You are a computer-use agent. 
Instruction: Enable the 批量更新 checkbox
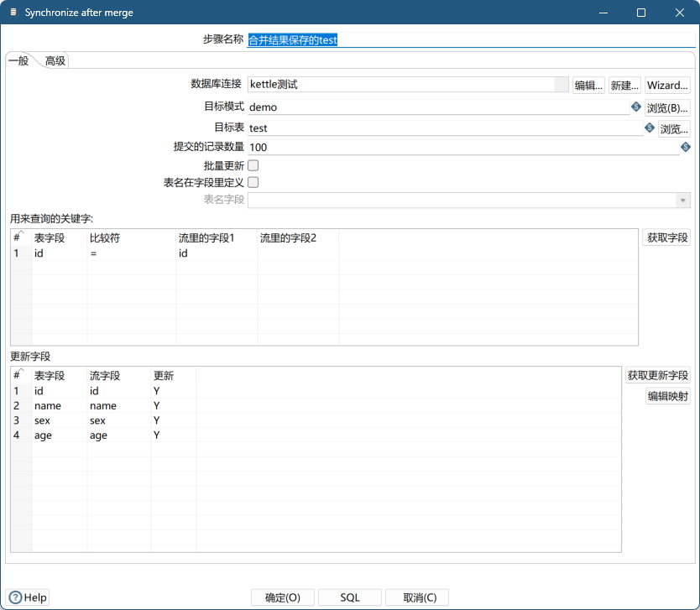pos(253,165)
